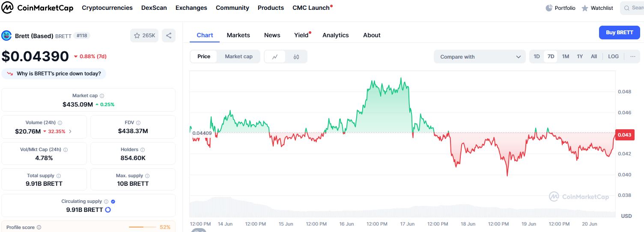Viewport: 644px width, 232px height.
Task: Toggle chart to Market cap view
Action: pyautogui.click(x=239, y=57)
